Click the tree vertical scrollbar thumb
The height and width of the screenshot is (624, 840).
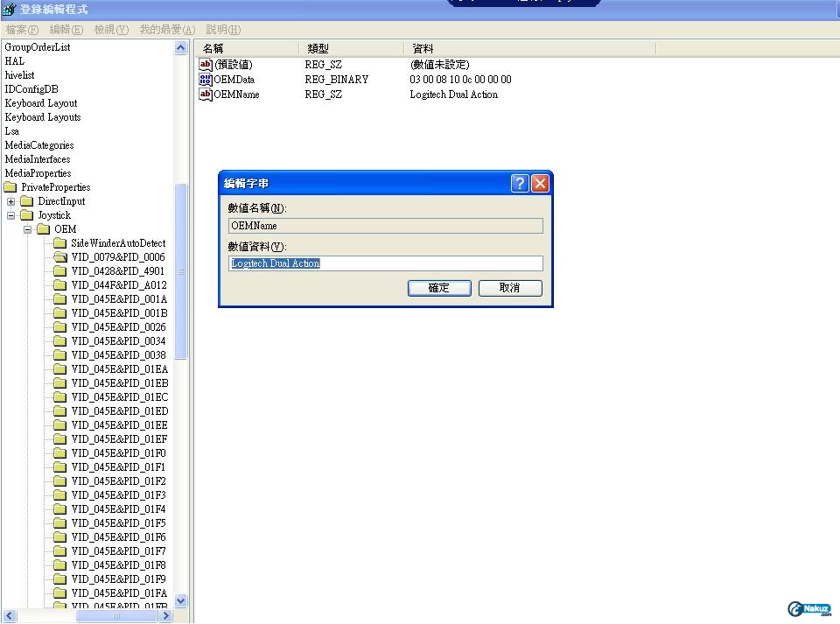181,271
